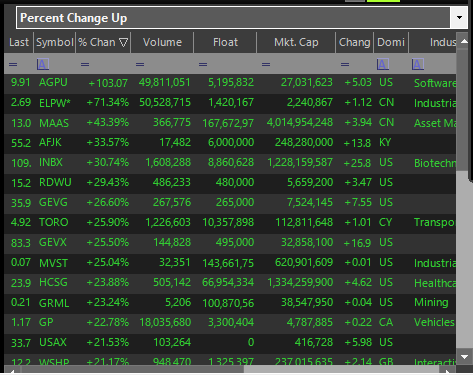Sort by the Float column header
Image resolution: width=473 pixels, height=375 pixels.
click(x=225, y=42)
